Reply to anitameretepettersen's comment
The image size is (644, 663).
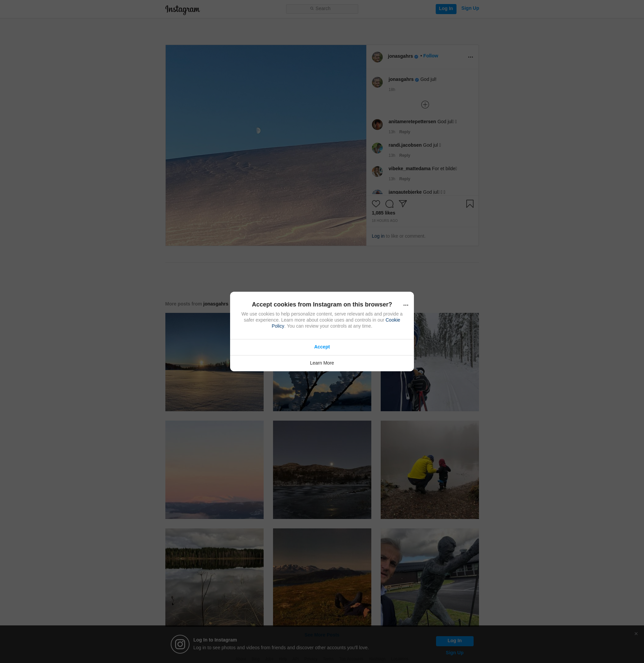pyautogui.click(x=405, y=132)
